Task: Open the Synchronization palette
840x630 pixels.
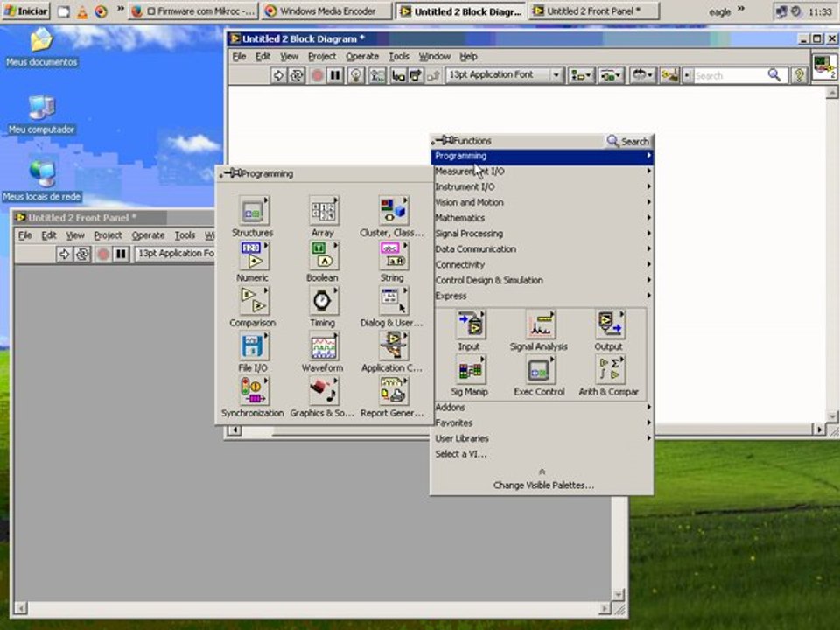Action: click(254, 390)
